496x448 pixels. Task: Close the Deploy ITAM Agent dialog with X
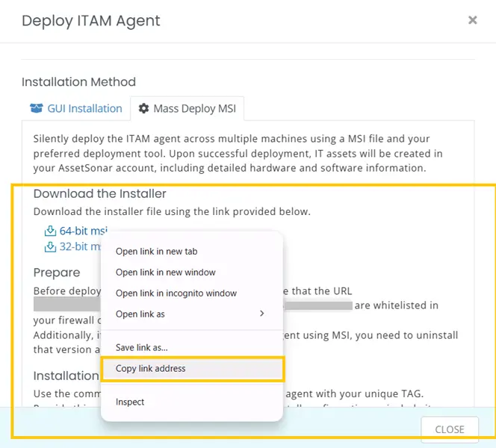[472, 20]
